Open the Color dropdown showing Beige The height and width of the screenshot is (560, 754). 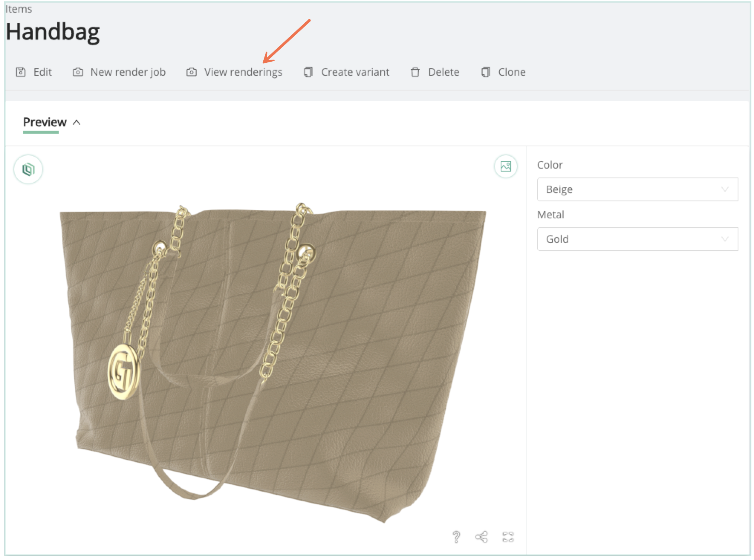[637, 189]
